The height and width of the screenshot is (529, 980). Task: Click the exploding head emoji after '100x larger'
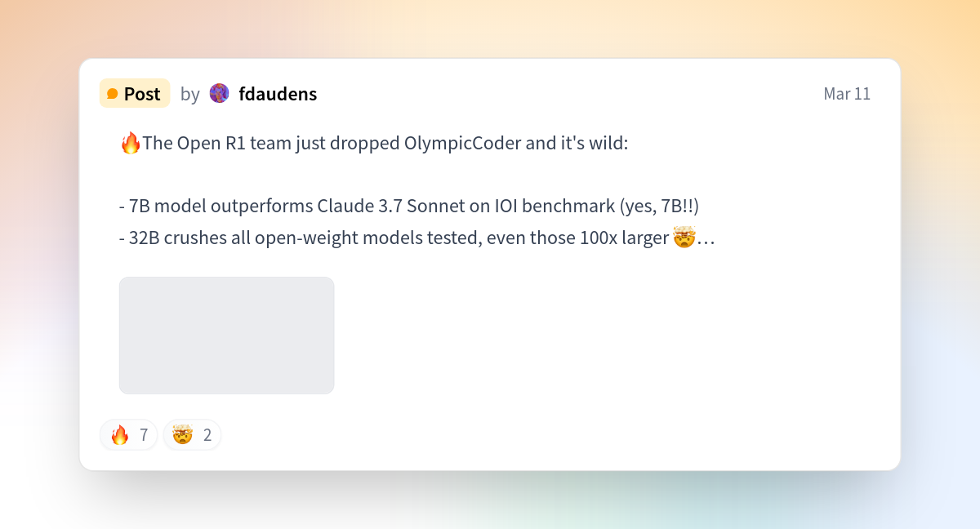point(684,238)
